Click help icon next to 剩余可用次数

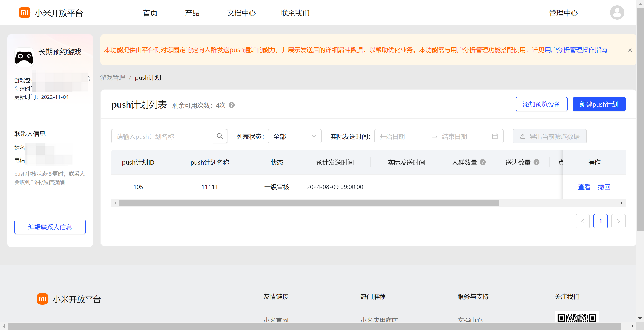coord(232,105)
